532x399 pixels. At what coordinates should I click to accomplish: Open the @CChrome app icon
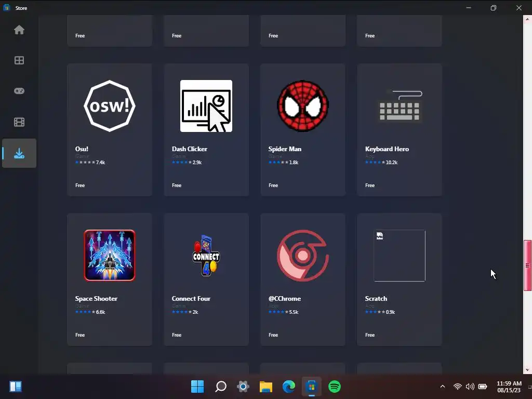point(303,256)
